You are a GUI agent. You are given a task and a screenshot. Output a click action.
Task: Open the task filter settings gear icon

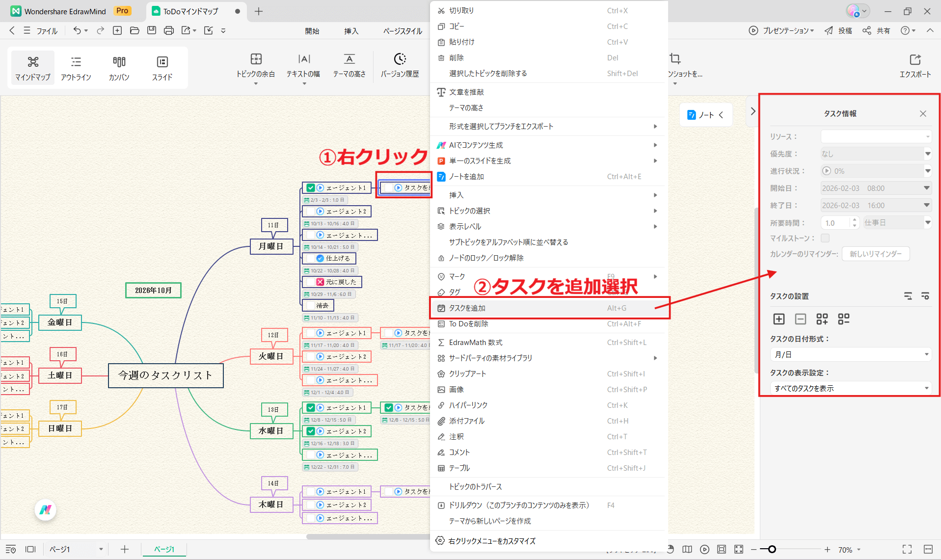pyautogui.click(x=925, y=296)
